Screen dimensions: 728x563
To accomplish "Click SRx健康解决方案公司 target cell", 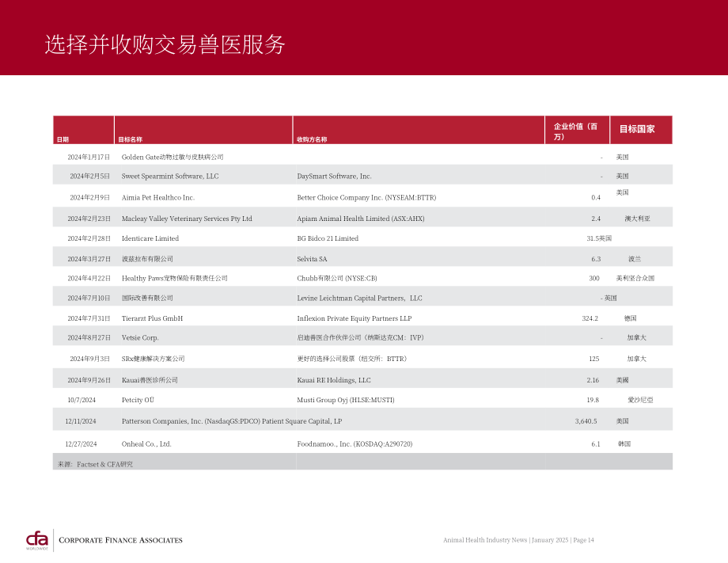I will tap(154, 359).
